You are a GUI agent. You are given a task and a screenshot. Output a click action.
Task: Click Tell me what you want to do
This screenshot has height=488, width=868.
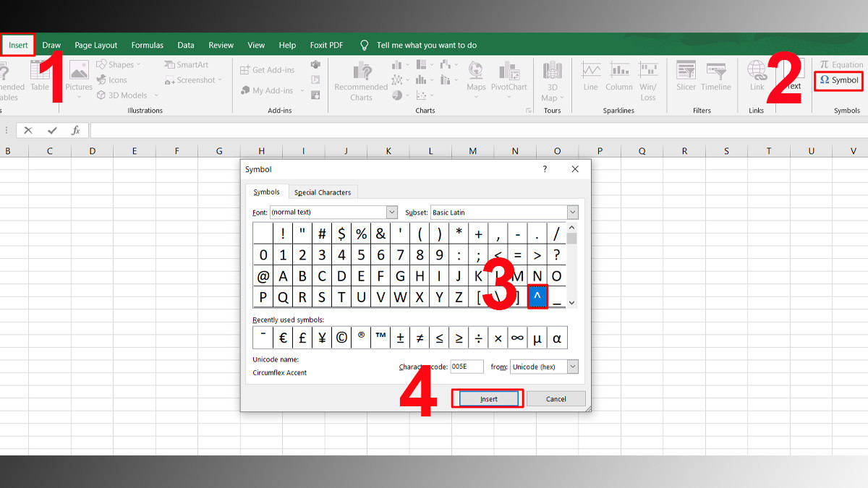click(x=426, y=45)
